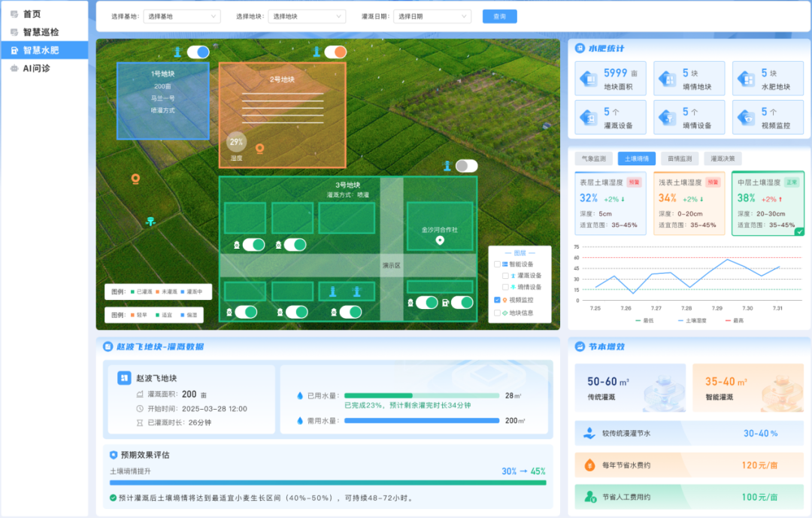Uncheck the 视频监控 layer checkbox
The width and height of the screenshot is (812, 518).
[498, 300]
